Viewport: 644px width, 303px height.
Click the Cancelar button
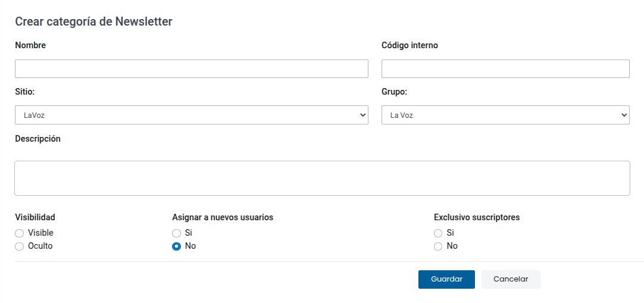(510, 279)
